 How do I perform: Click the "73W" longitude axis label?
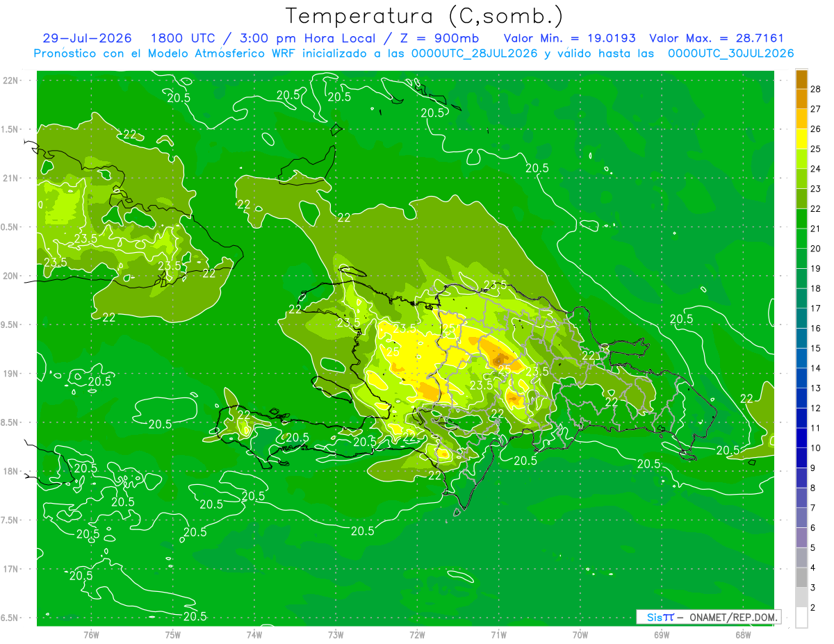[x=336, y=634]
